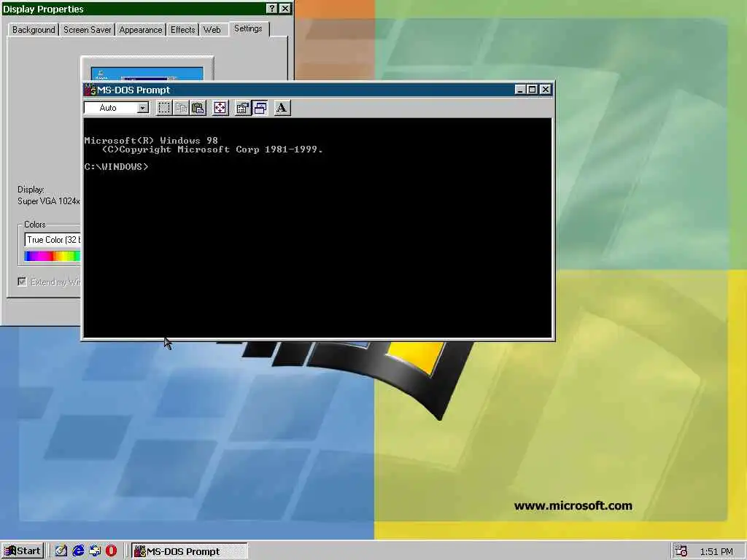The image size is (747, 560).
Task: Click the color spectrum bar under Colors
Action: click(x=53, y=256)
